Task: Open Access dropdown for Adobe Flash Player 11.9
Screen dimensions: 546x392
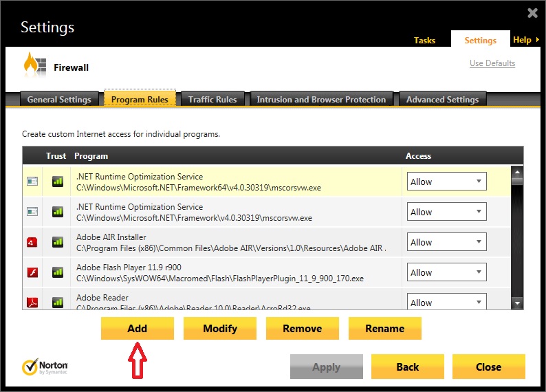Action: click(x=447, y=272)
